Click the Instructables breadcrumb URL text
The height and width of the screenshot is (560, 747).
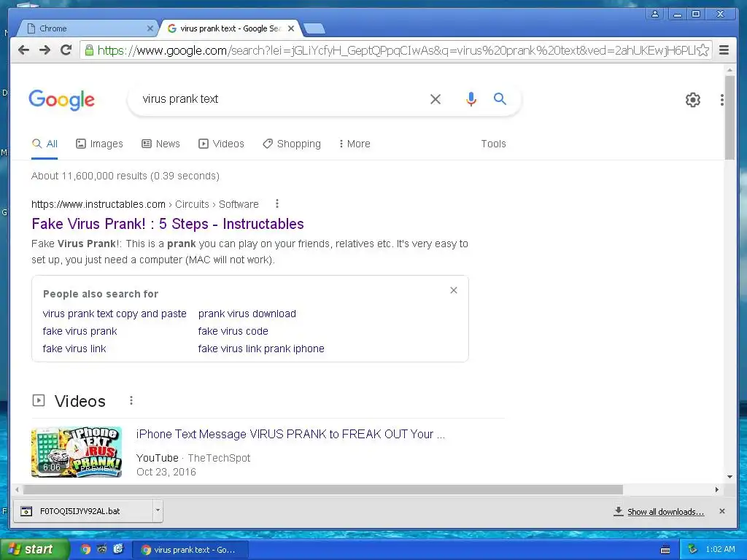(145, 204)
